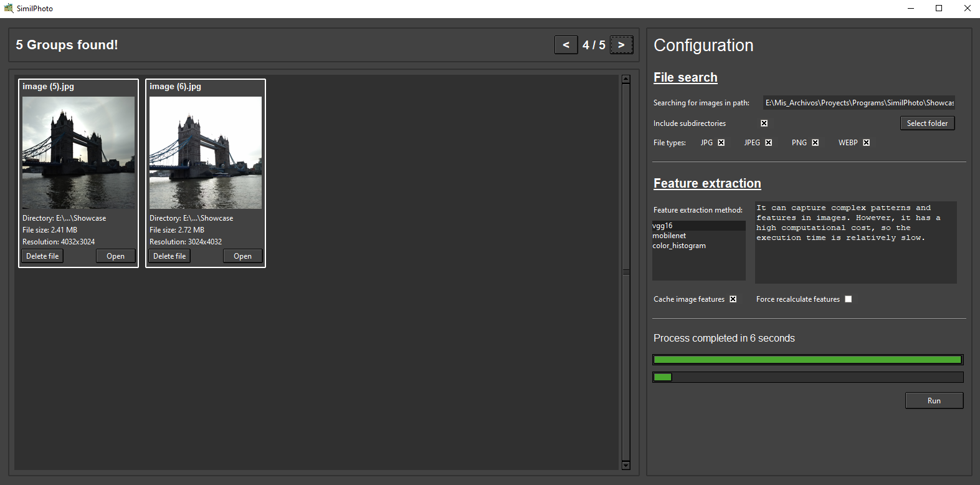Uncheck the JPG file type
Viewport: 980px width, 485px height.
(721, 143)
